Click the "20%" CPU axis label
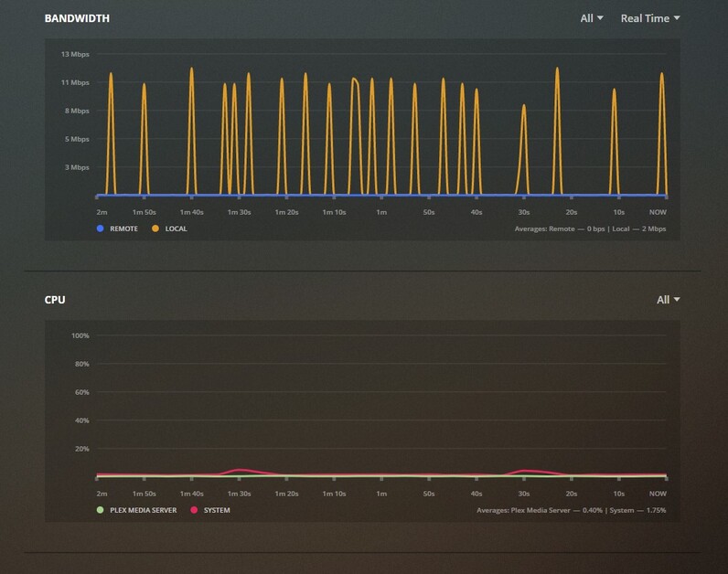This screenshot has width=728, height=574. click(x=82, y=449)
